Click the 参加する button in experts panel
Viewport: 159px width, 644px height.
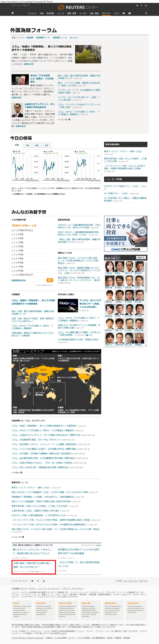click(x=141, y=257)
